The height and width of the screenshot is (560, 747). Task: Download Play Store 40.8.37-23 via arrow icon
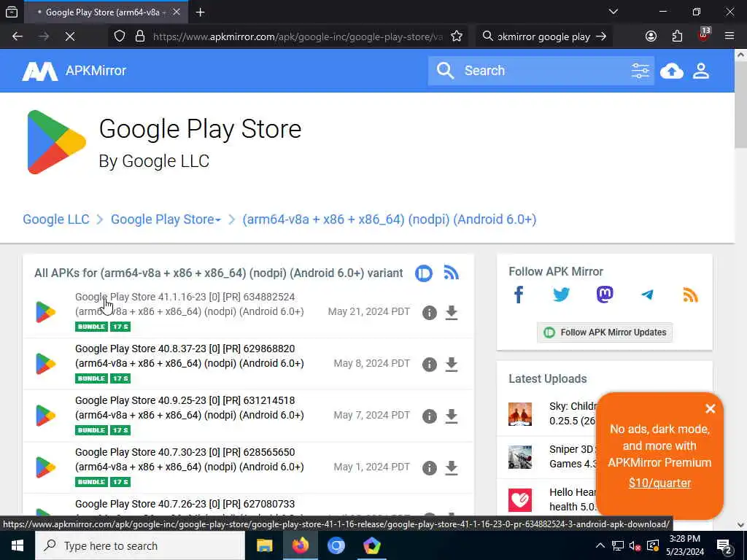pyautogui.click(x=451, y=365)
